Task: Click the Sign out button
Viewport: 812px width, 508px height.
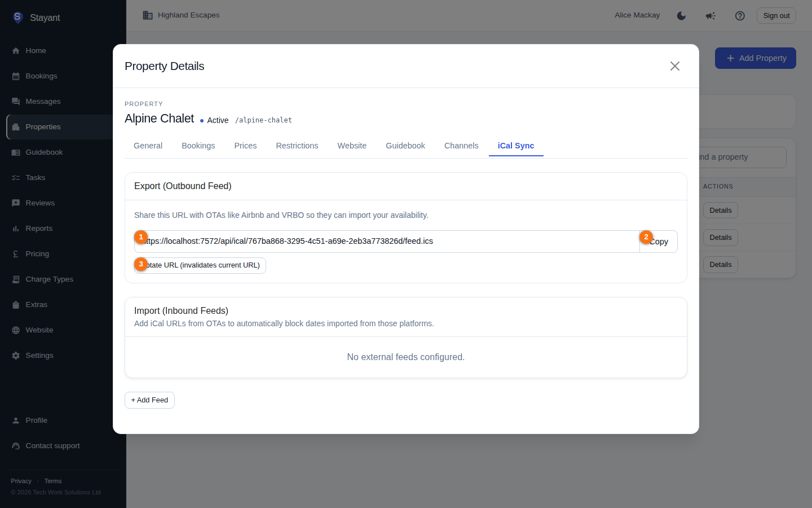Action: click(776, 16)
